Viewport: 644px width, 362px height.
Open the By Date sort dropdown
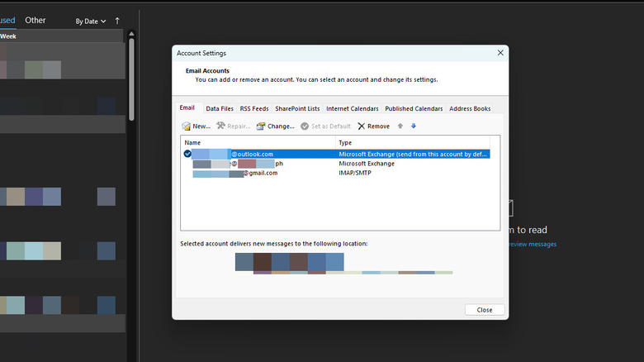pyautogui.click(x=90, y=21)
